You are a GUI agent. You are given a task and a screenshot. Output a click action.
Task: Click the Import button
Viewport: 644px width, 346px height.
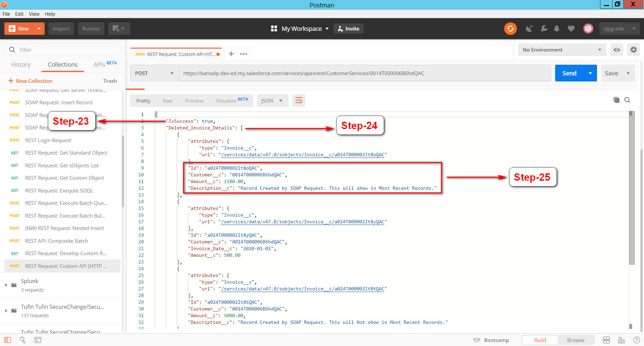click(61, 29)
